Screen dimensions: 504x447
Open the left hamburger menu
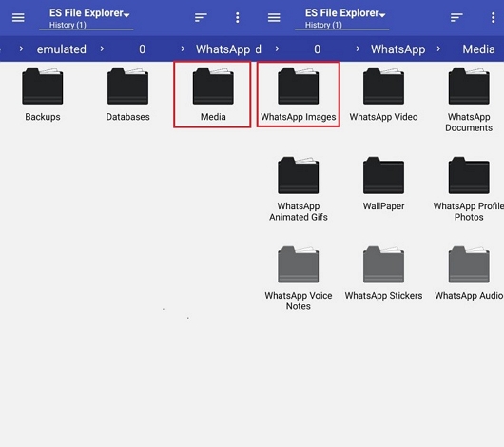click(18, 18)
